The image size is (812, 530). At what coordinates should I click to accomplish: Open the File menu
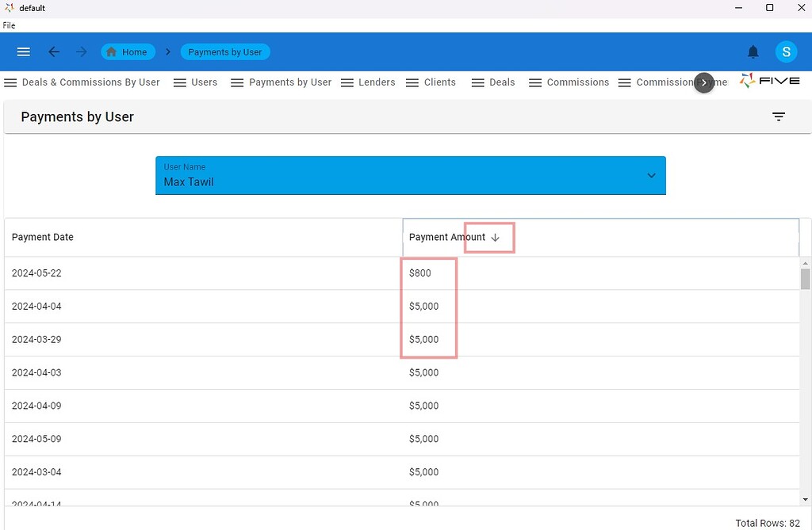(9, 25)
